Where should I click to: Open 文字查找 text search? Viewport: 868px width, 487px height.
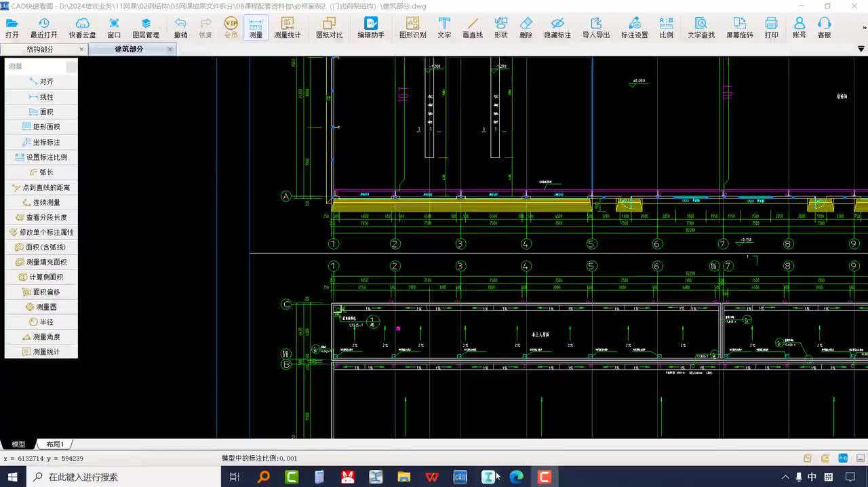click(701, 28)
